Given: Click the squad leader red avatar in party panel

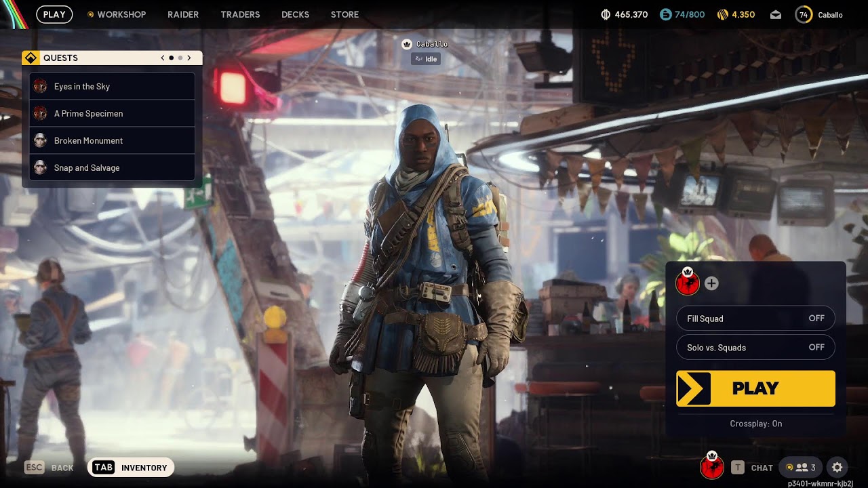Looking at the screenshot, I should pyautogui.click(x=688, y=283).
